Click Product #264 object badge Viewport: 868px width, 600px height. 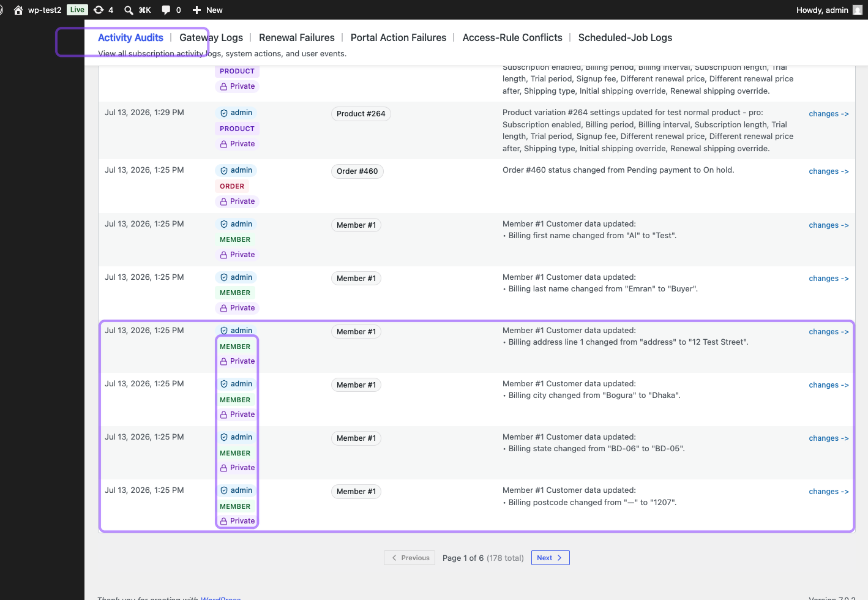tap(361, 114)
